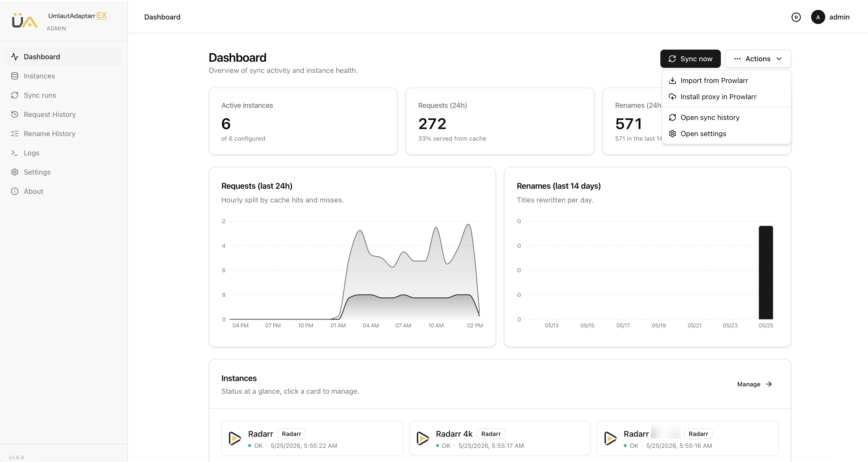The width and height of the screenshot is (868, 462).
Task: Navigate to Request History
Action: point(63,114)
